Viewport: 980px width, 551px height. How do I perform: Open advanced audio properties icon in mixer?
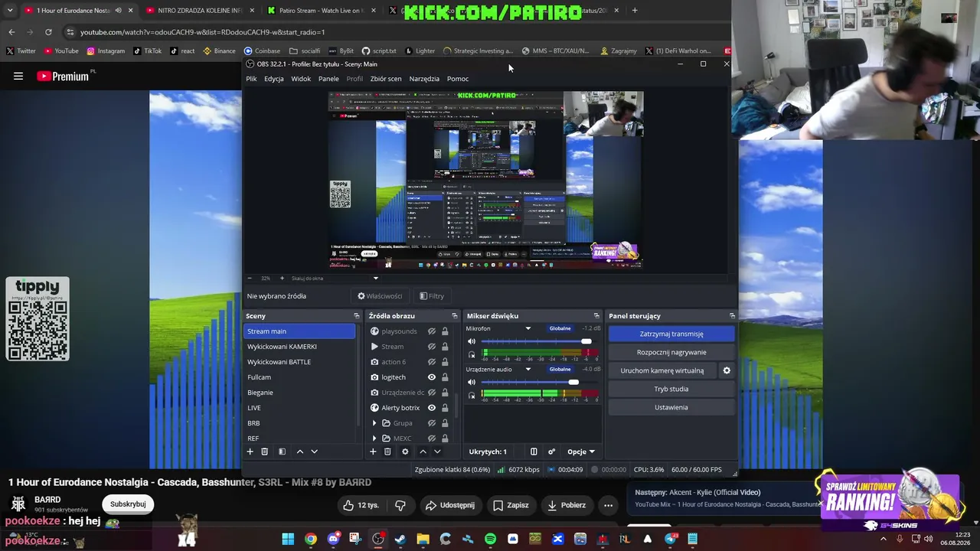tap(551, 452)
